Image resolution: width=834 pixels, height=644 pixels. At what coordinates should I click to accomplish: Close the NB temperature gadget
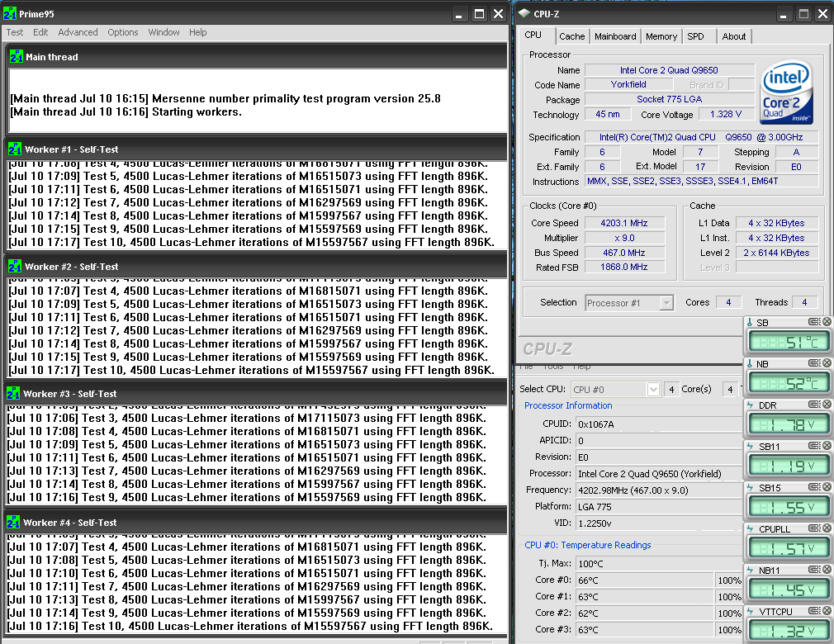pos(827,362)
